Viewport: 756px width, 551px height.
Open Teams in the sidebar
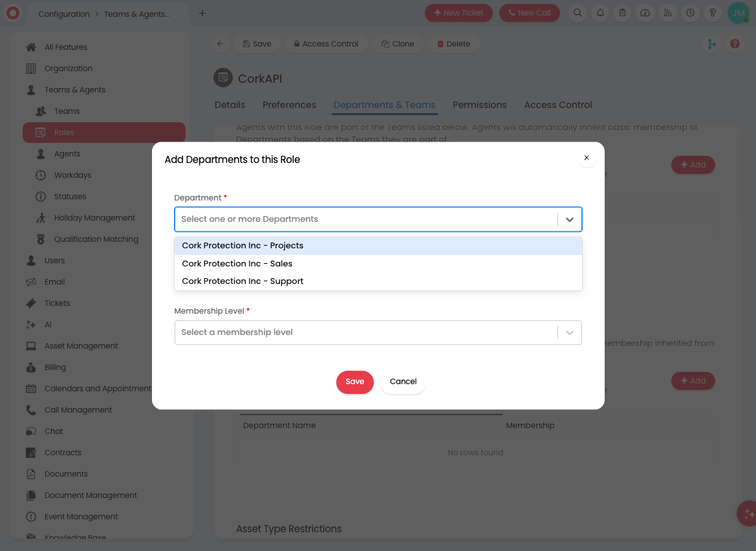click(x=67, y=111)
